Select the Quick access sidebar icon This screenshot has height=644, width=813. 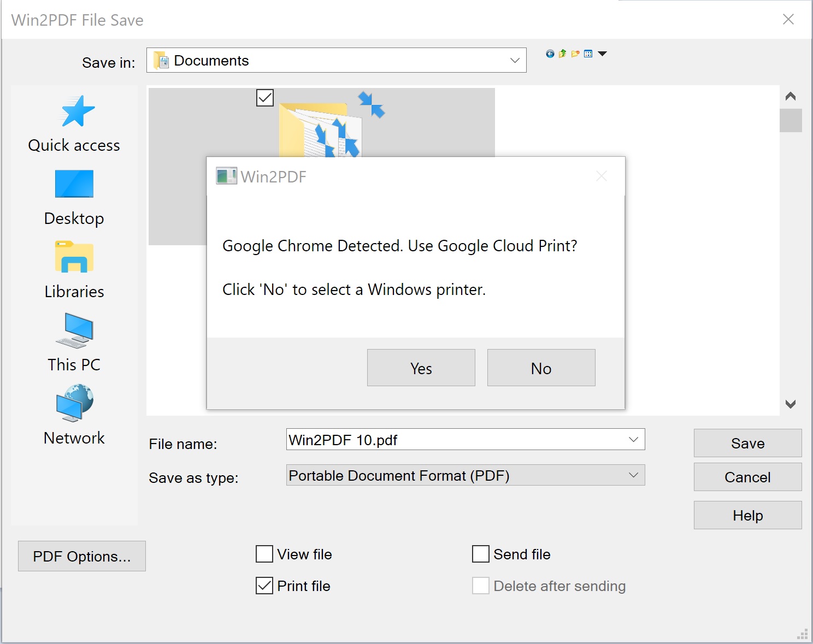pos(74,123)
